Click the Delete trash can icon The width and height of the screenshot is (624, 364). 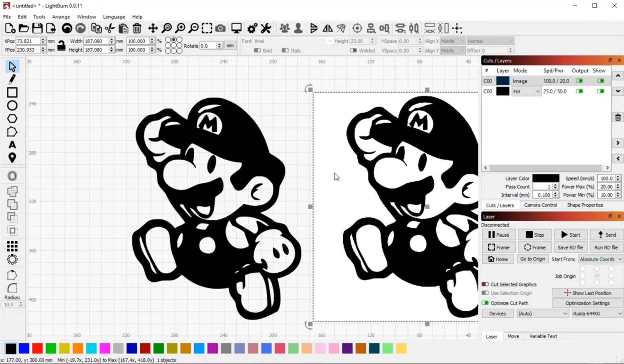pyautogui.click(x=137, y=29)
